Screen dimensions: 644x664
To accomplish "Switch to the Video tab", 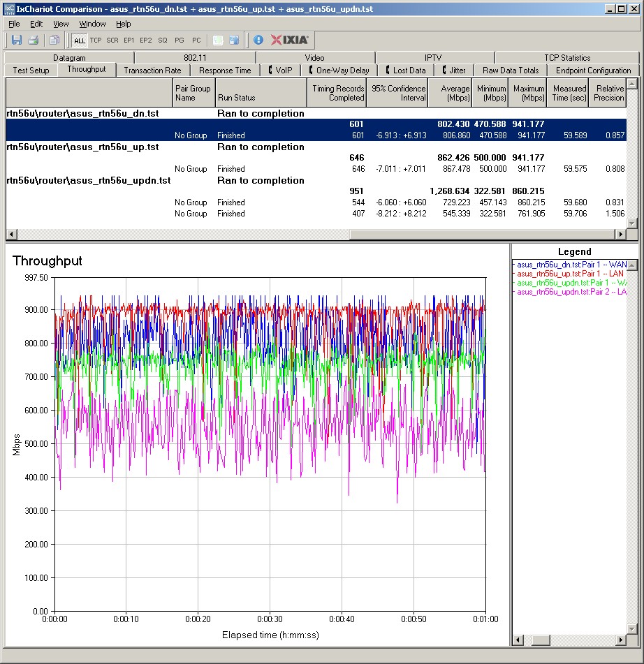I will point(315,57).
